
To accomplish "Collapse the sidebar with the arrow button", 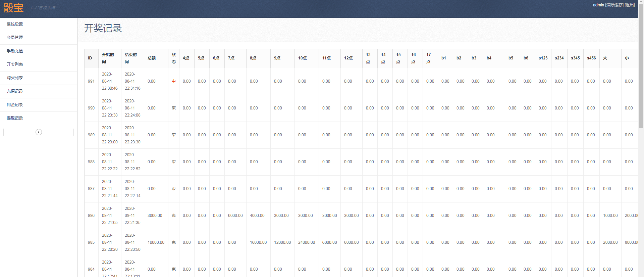I will point(39,132).
